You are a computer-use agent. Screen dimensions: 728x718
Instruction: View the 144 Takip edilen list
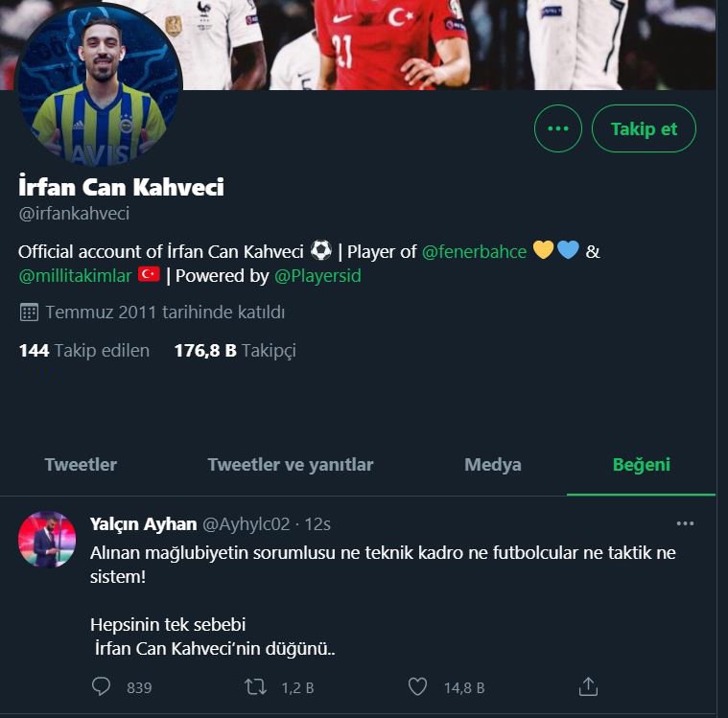pos(84,351)
